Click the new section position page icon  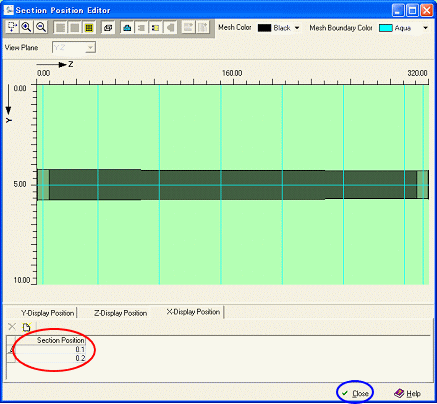click(26, 327)
